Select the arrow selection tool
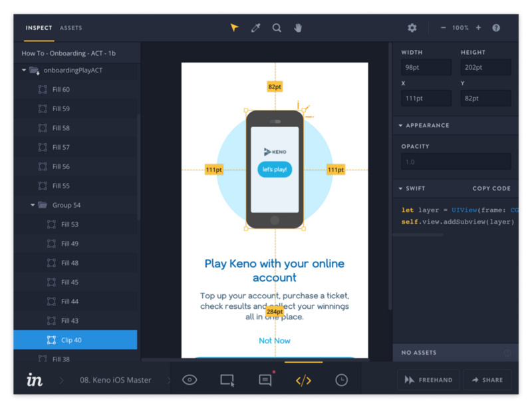The height and width of the screenshot is (408, 532). (234, 28)
